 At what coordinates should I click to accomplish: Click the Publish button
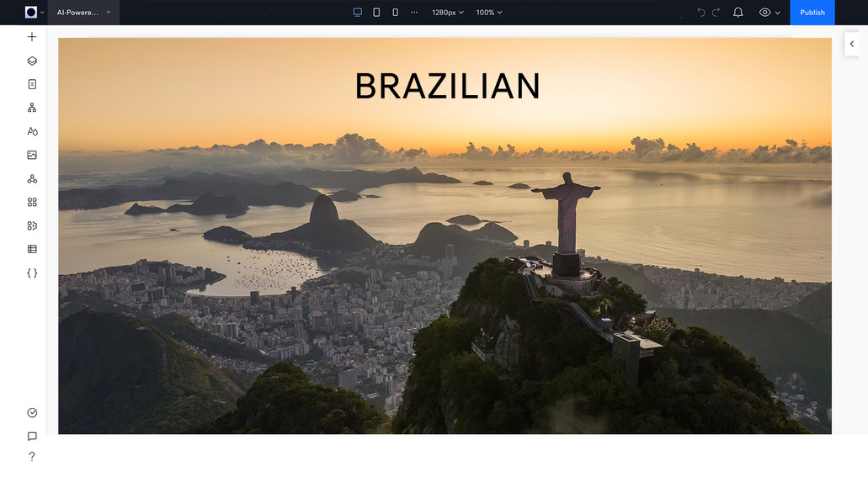[x=811, y=12]
